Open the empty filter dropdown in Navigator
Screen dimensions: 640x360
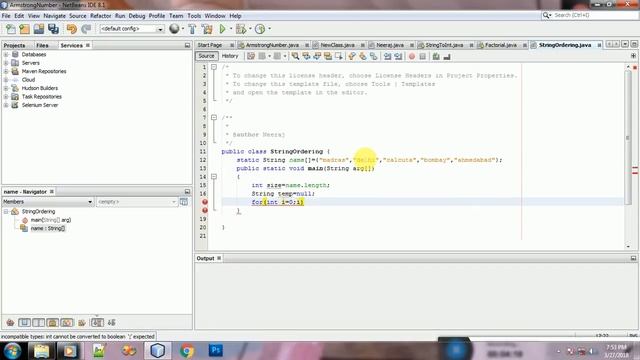pos(137,202)
